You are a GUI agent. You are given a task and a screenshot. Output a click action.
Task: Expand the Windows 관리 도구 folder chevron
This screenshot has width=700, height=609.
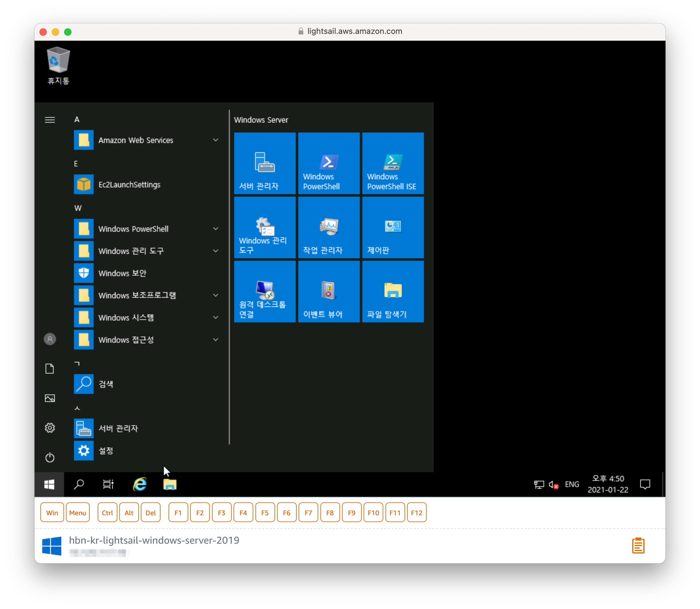[215, 251]
